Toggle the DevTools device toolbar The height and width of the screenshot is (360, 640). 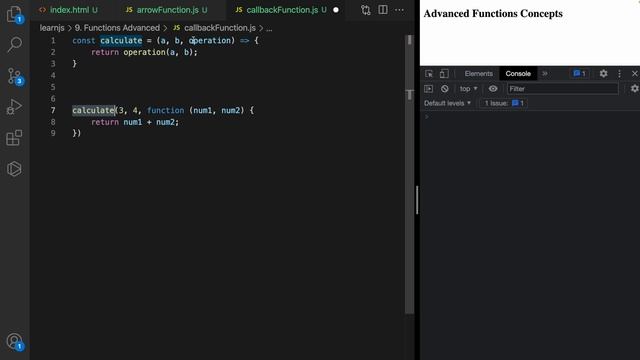[x=444, y=73]
